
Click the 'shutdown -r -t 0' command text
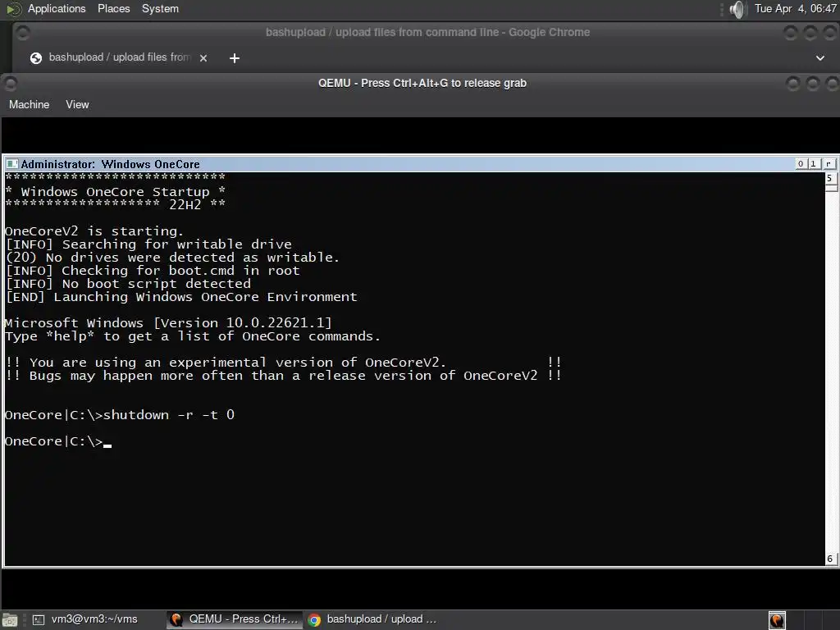(x=169, y=414)
